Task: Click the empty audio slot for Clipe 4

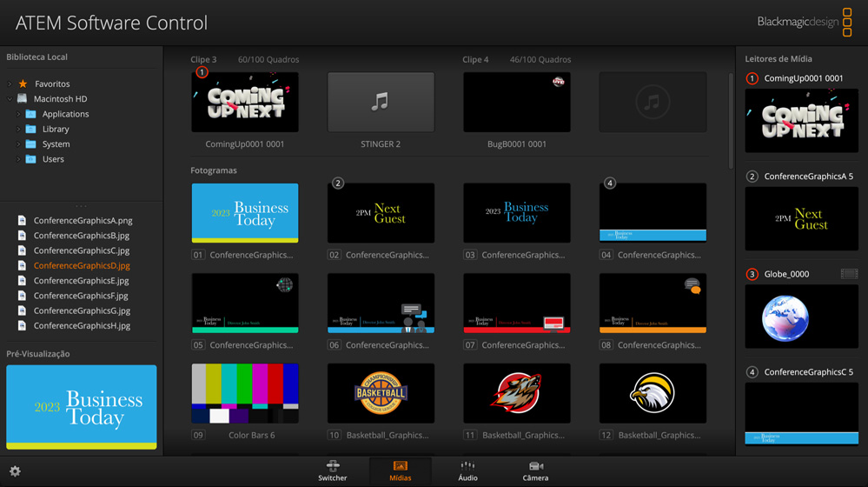Action: click(x=653, y=103)
